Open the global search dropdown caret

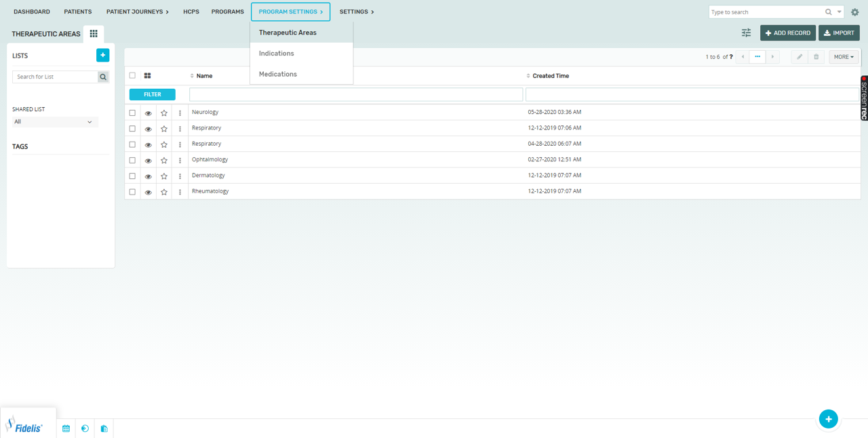pyautogui.click(x=840, y=12)
